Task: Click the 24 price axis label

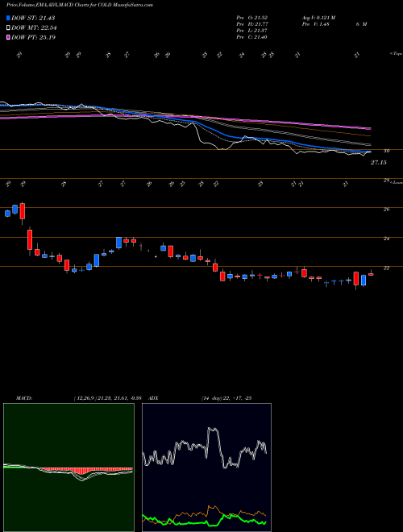Action: [x=387, y=239]
